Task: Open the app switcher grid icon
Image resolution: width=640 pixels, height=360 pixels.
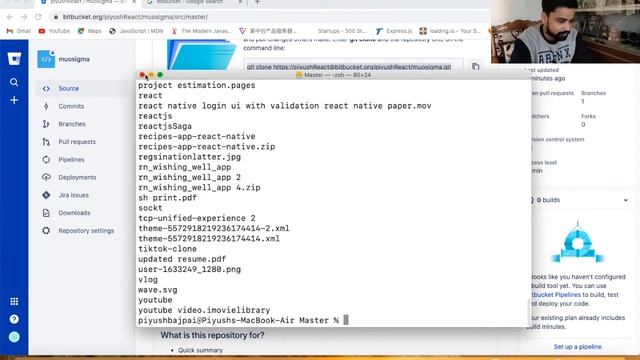Action: tap(14, 301)
